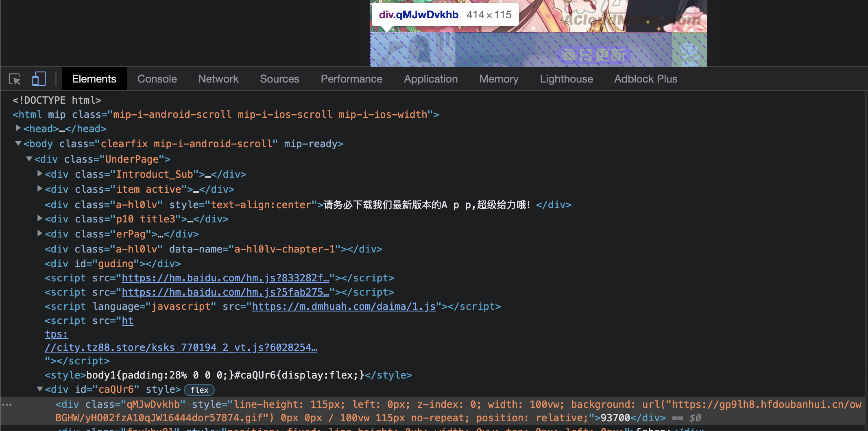Switch to the Application panel
The image size is (868, 431).
pos(431,79)
